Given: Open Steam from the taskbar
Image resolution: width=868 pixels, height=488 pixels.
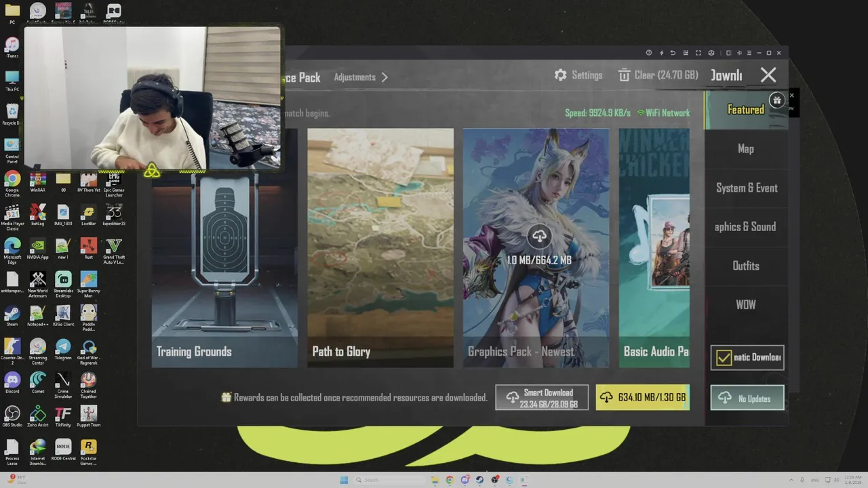Looking at the screenshot, I should coord(479,480).
